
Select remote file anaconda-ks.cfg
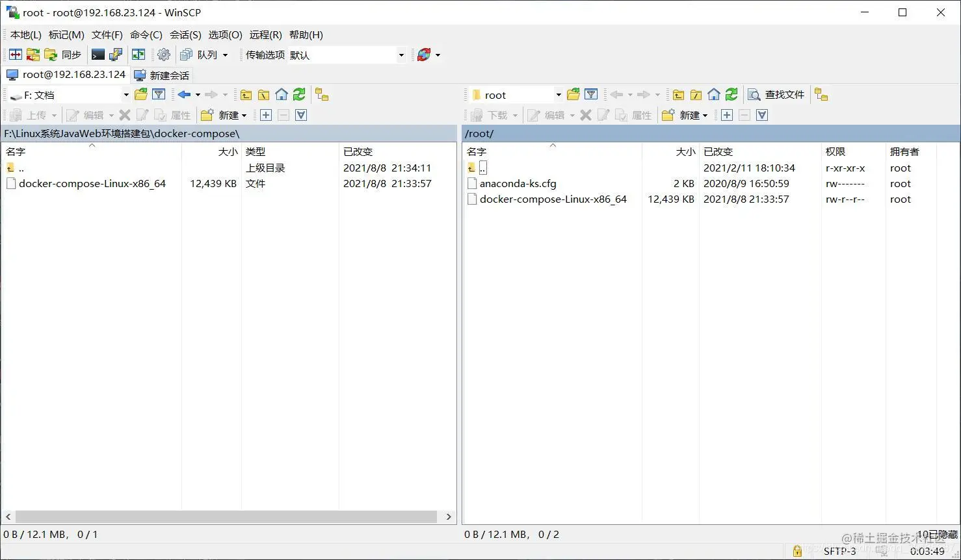[x=518, y=184]
